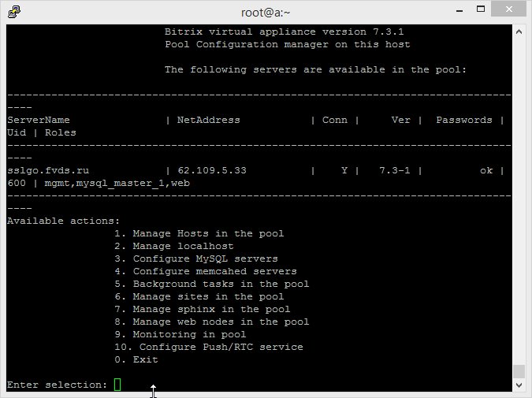Click 'Pool Configuration manager on this host'
This screenshot has width=532, height=398.
pos(288,44)
